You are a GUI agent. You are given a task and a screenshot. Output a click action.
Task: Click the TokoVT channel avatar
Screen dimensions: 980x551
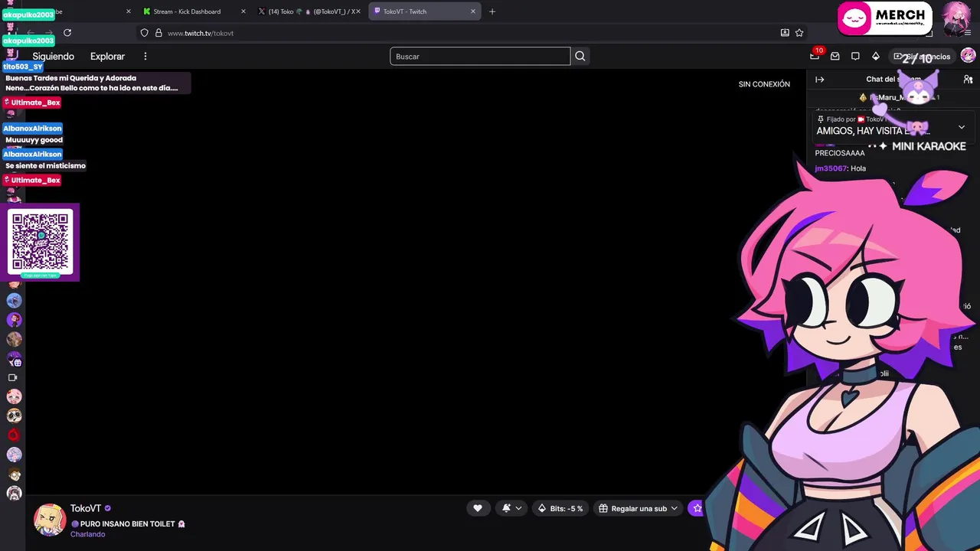click(50, 520)
